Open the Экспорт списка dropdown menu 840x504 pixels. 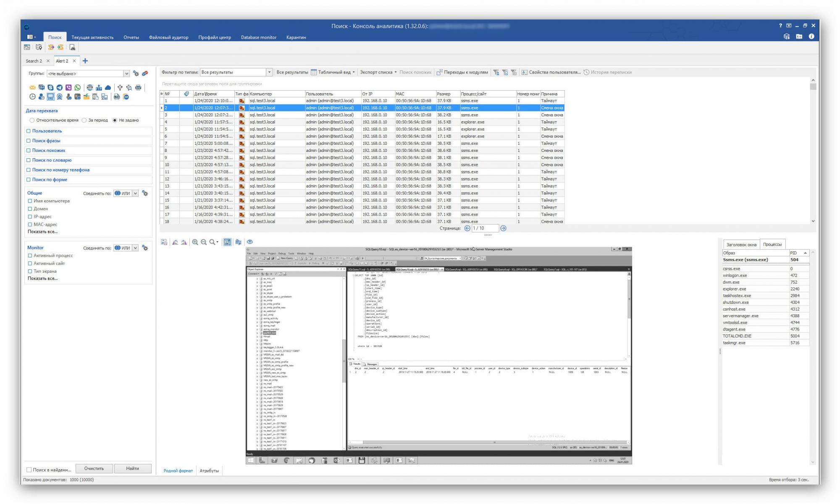click(x=378, y=72)
